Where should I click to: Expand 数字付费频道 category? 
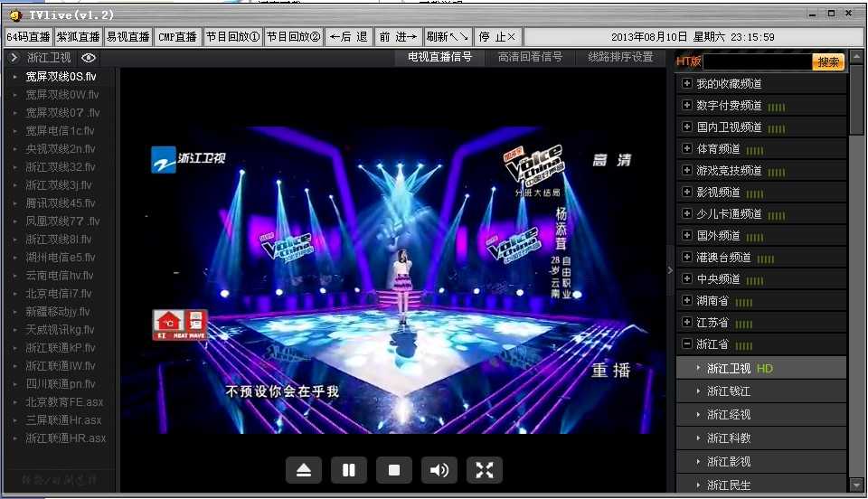pyautogui.click(x=761, y=105)
